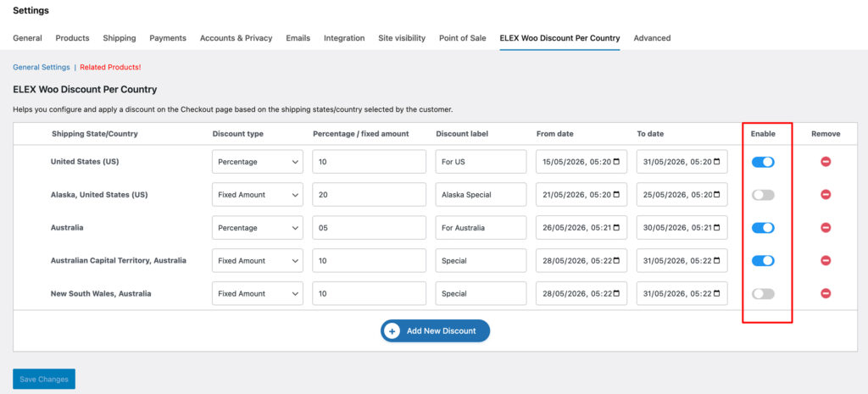Click the Alaska, United States (US) row name
The width and height of the screenshot is (868, 394).
coord(99,195)
